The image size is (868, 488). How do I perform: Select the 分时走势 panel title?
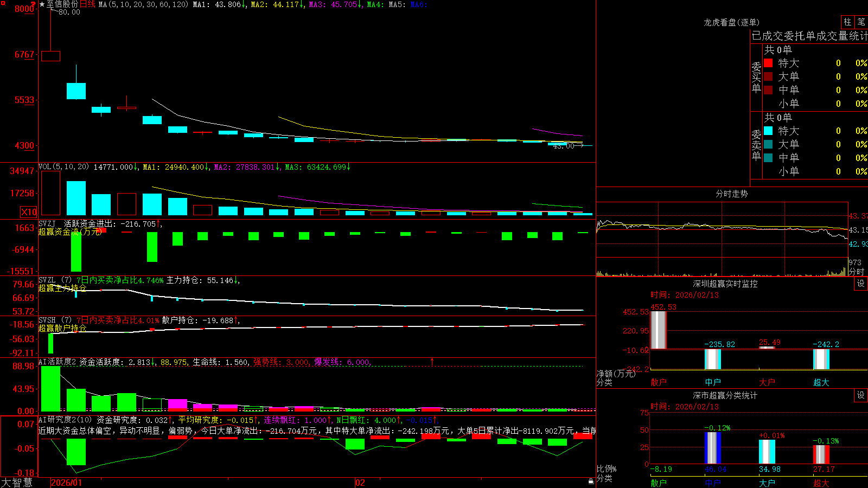tap(731, 194)
